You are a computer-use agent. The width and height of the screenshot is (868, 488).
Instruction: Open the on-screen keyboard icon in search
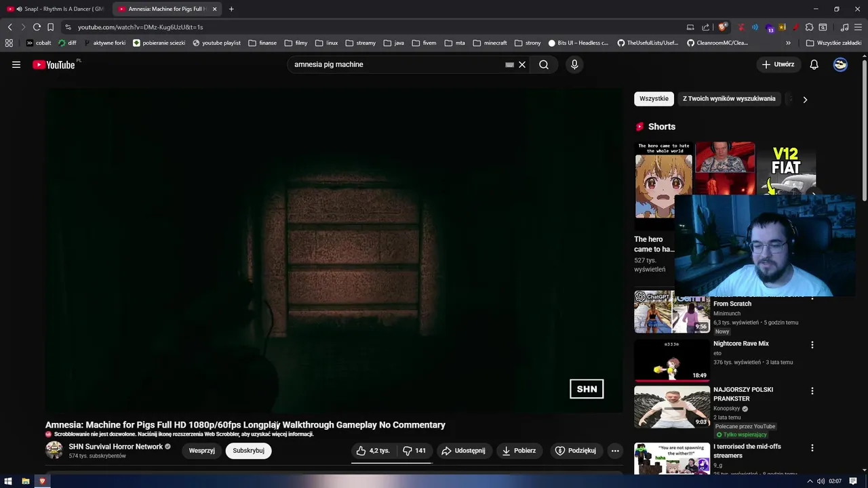(x=509, y=64)
